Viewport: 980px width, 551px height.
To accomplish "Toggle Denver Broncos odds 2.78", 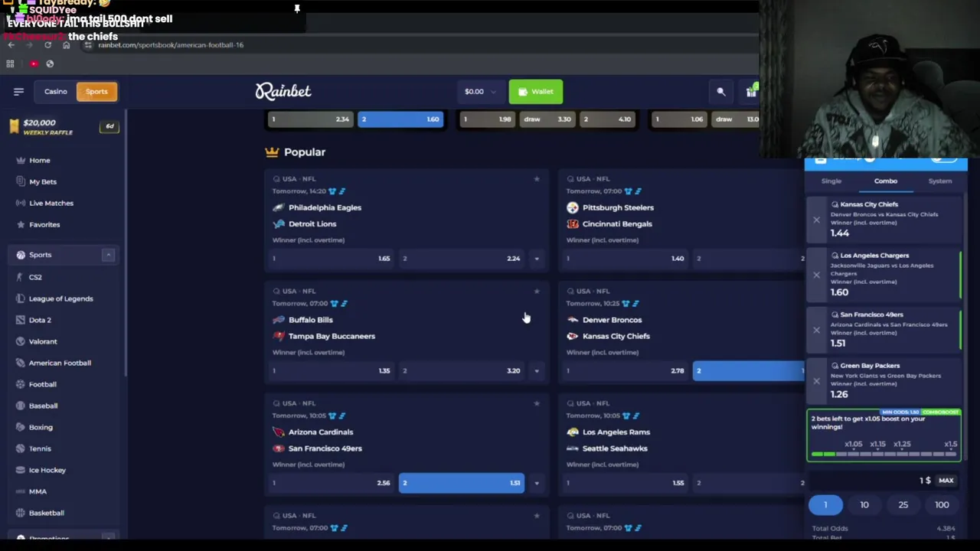I will point(626,371).
